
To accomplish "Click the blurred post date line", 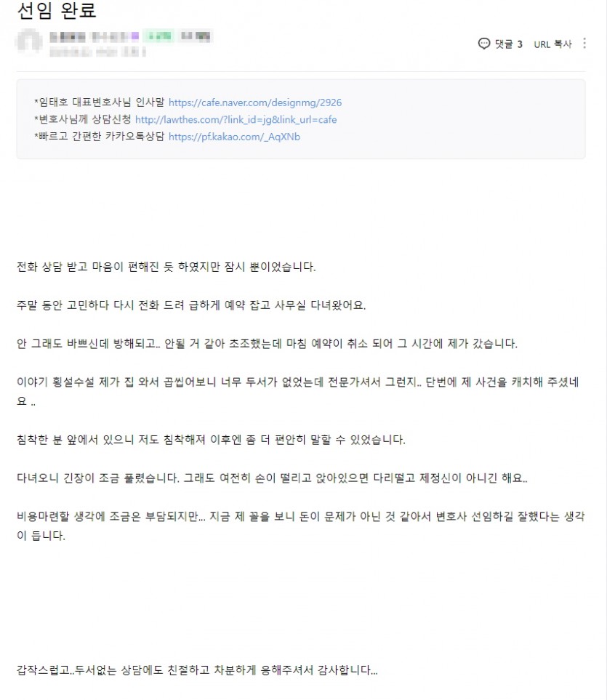I will [x=97, y=52].
